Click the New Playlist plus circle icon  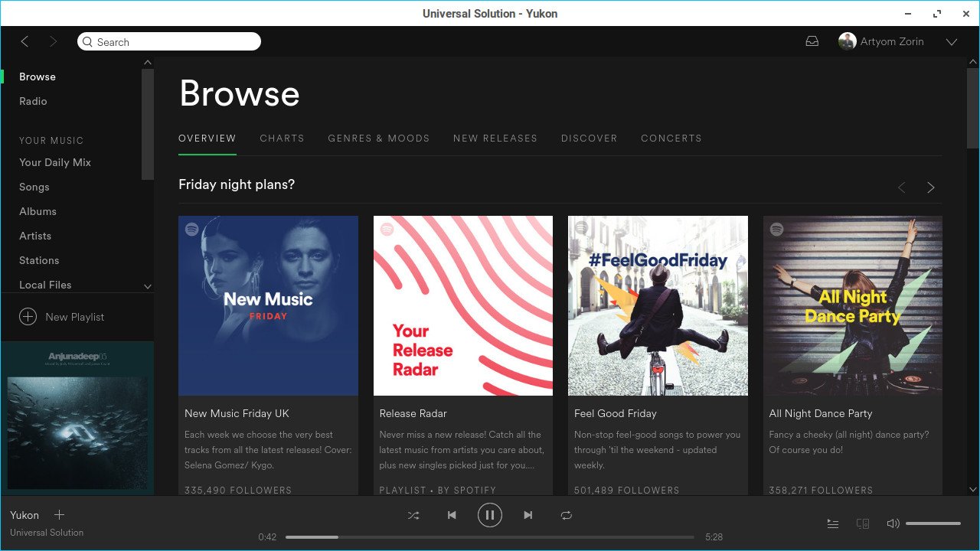tap(28, 317)
